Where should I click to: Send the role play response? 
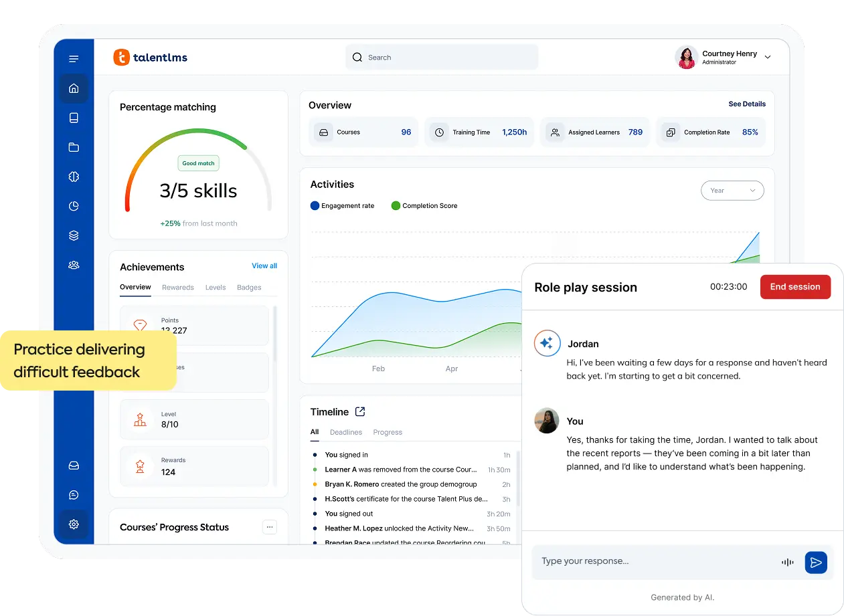point(816,562)
